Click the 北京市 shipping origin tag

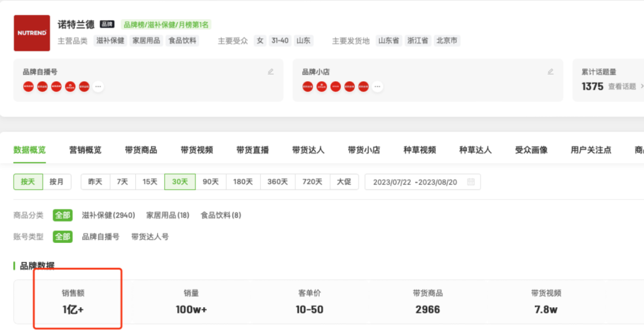[x=447, y=41]
